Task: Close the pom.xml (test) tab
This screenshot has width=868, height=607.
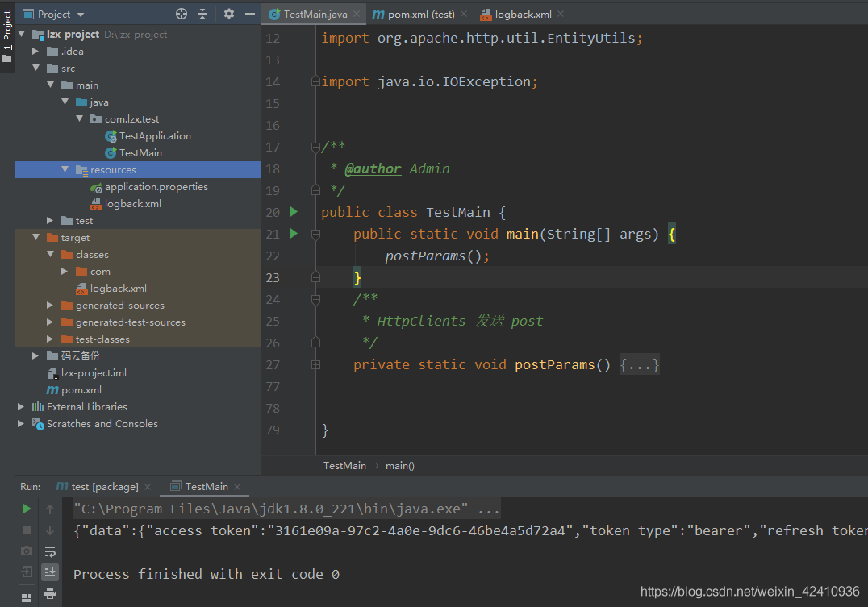Action: click(464, 14)
